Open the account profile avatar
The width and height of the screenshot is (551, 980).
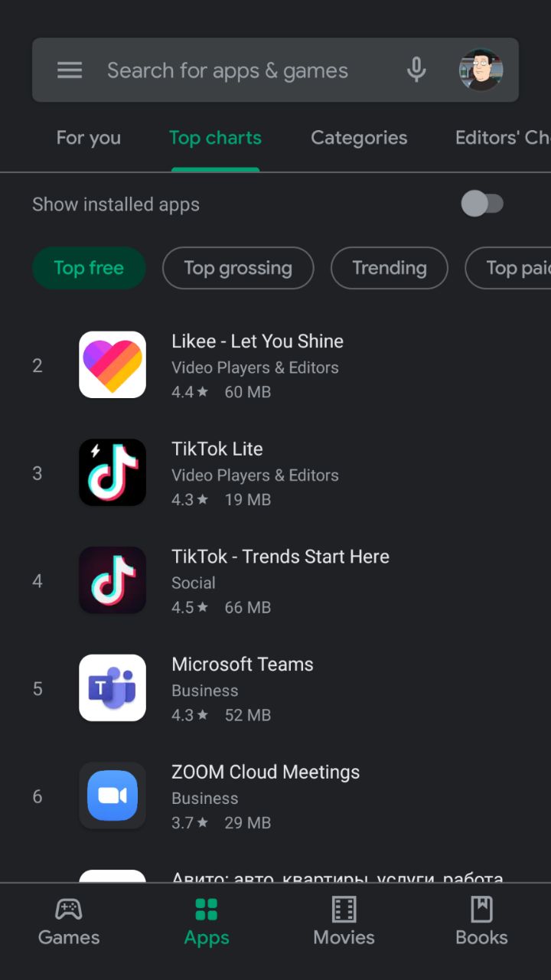481,70
